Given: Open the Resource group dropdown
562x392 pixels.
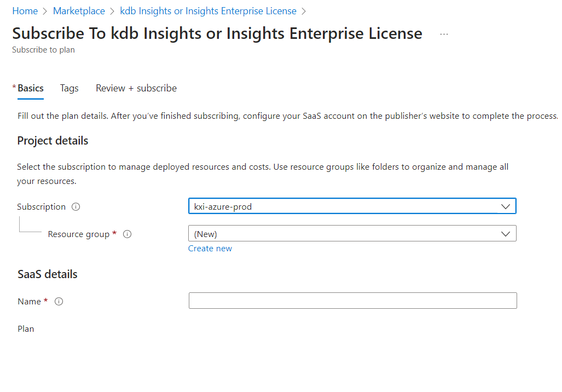Looking at the screenshot, I should point(352,234).
